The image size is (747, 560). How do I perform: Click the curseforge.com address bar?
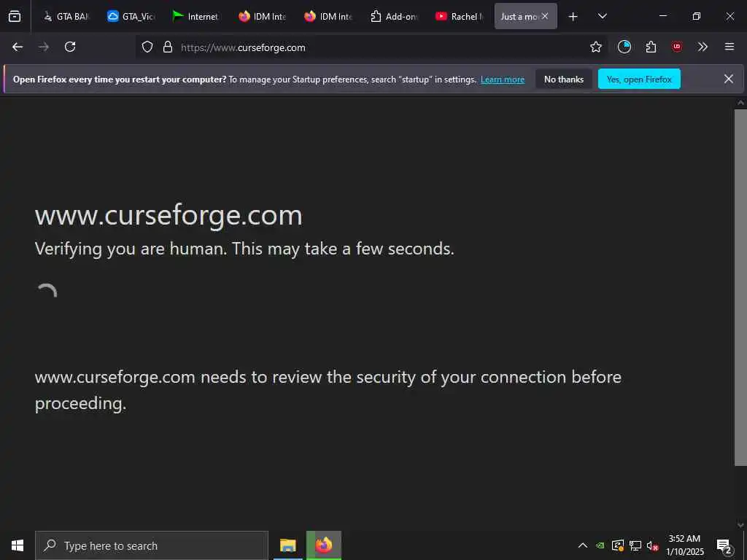click(x=371, y=47)
